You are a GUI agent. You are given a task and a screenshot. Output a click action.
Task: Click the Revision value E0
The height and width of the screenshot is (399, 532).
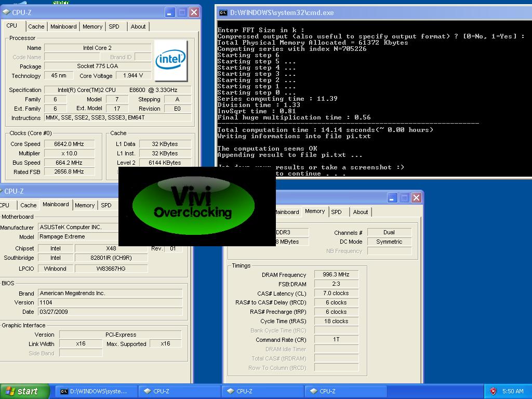(178, 109)
